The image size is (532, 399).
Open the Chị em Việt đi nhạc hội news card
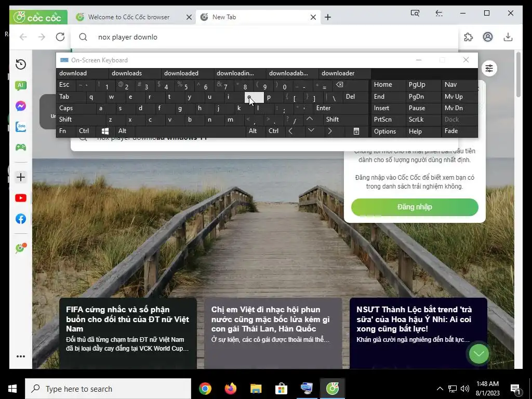273,333
